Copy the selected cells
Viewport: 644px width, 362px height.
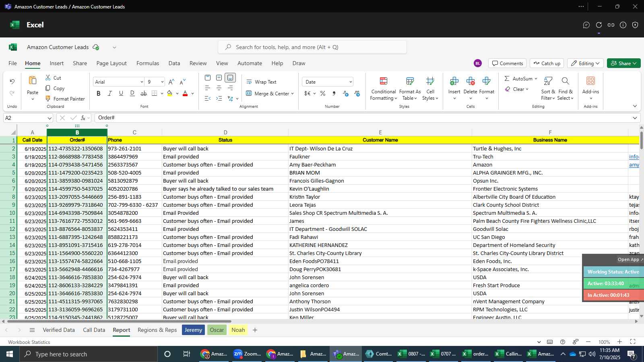coord(55,88)
